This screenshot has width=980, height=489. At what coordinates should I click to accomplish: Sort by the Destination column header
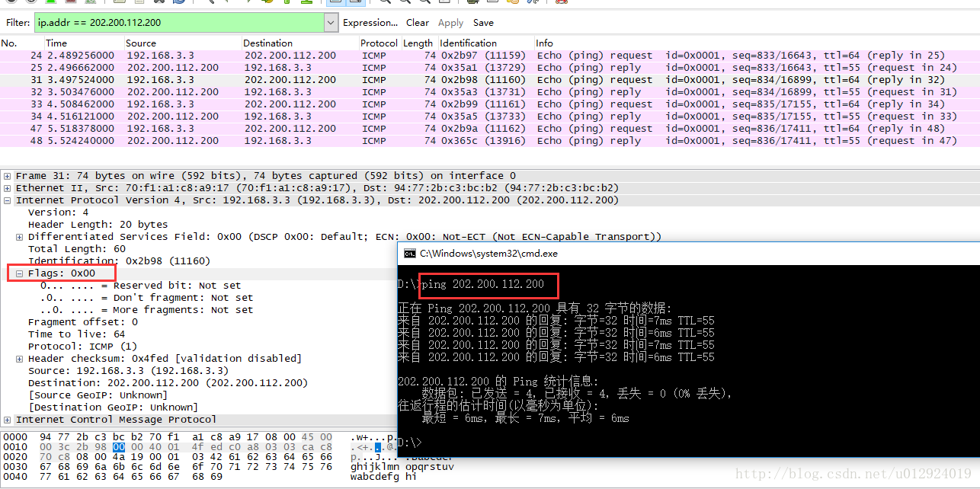[x=300, y=43]
